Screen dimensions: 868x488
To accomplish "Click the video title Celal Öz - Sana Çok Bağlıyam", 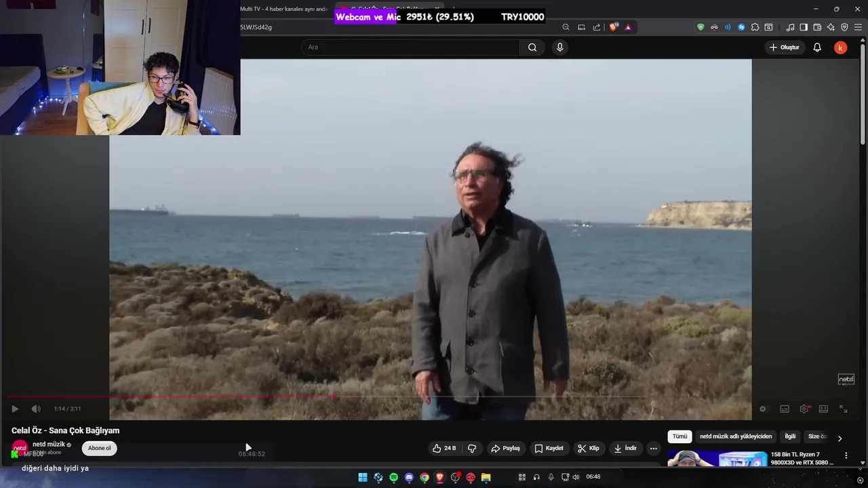I will coord(65,430).
